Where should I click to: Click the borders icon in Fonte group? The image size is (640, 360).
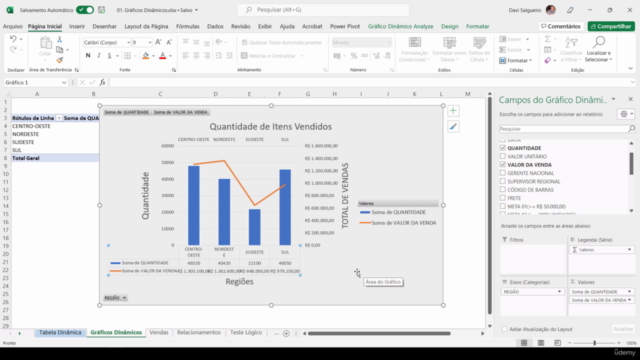tap(128, 56)
